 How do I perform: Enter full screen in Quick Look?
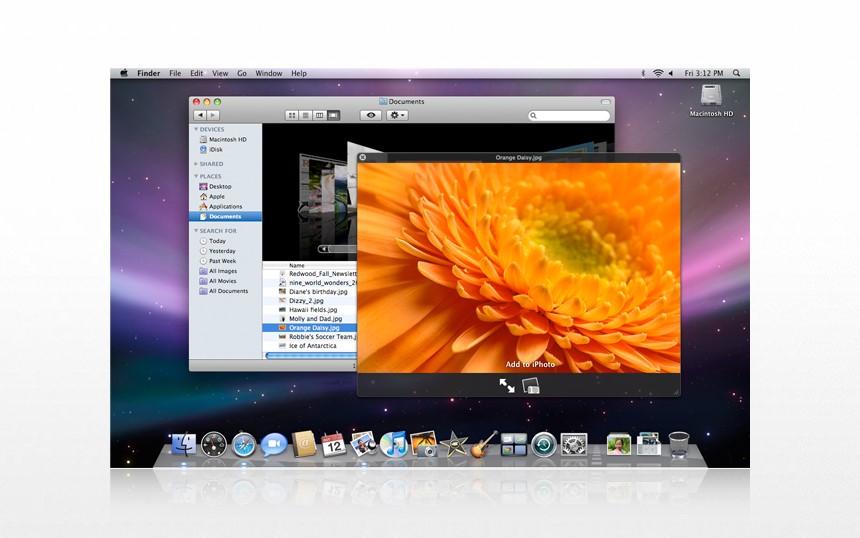point(507,386)
